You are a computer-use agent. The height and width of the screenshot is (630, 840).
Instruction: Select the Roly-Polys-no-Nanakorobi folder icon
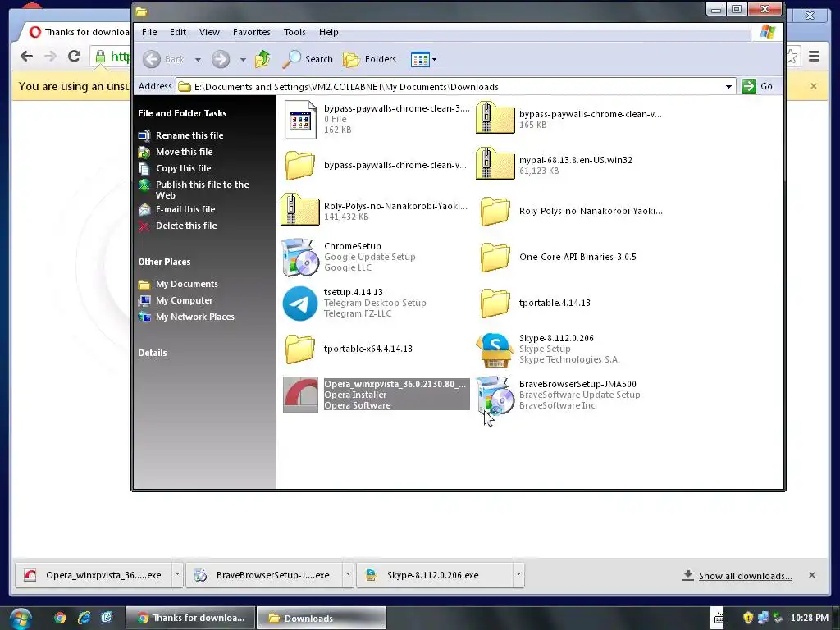click(495, 211)
